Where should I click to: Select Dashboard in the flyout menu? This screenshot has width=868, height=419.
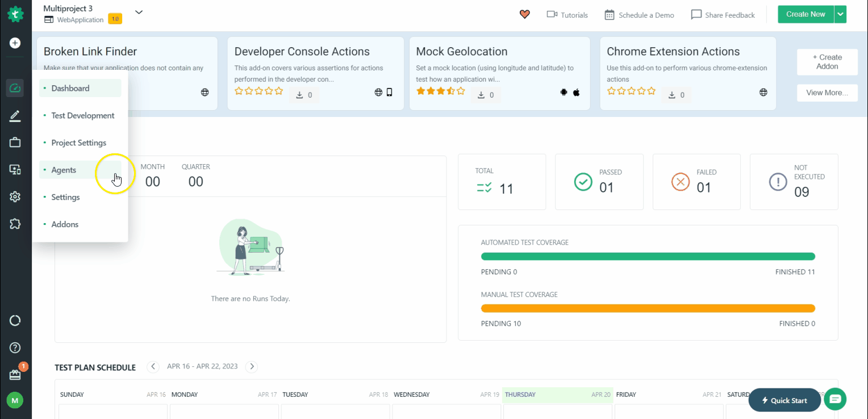tap(80, 88)
